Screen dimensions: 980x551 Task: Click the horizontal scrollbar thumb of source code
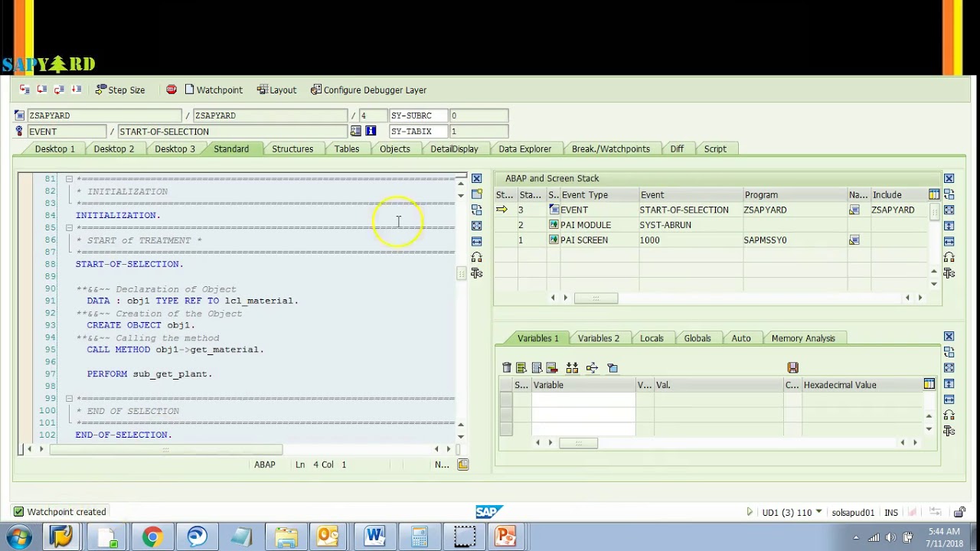(x=165, y=449)
